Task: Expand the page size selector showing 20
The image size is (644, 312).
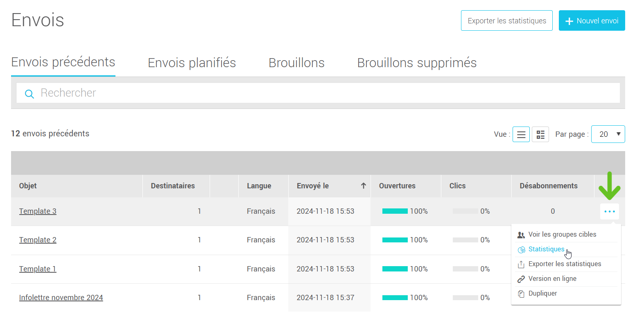Action: pos(608,134)
